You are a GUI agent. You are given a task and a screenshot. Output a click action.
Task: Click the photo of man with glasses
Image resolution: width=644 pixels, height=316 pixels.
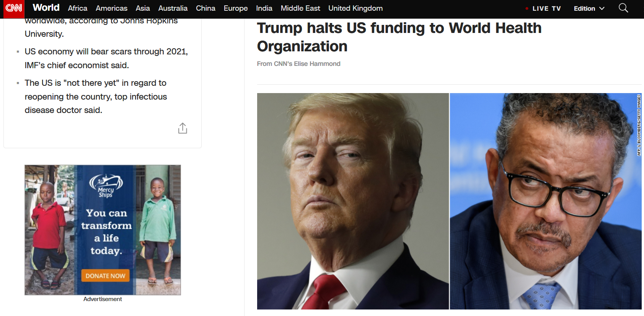click(x=546, y=201)
